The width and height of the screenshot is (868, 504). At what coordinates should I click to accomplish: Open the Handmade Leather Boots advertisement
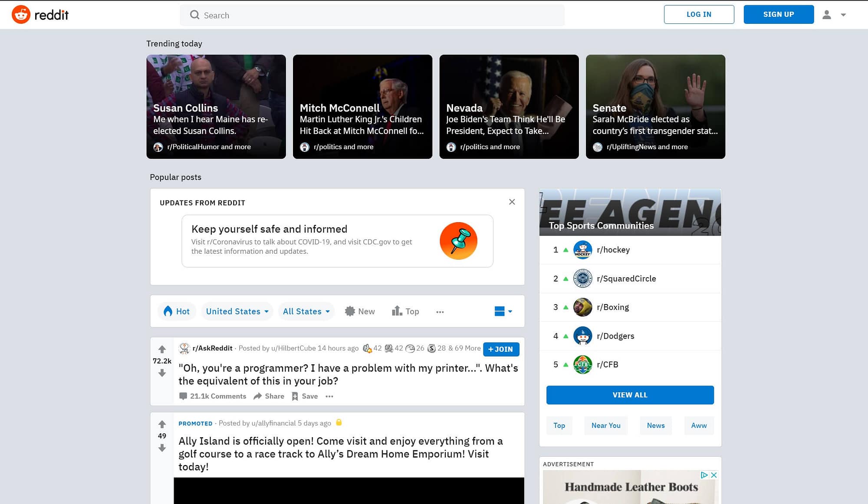[631, 487]
